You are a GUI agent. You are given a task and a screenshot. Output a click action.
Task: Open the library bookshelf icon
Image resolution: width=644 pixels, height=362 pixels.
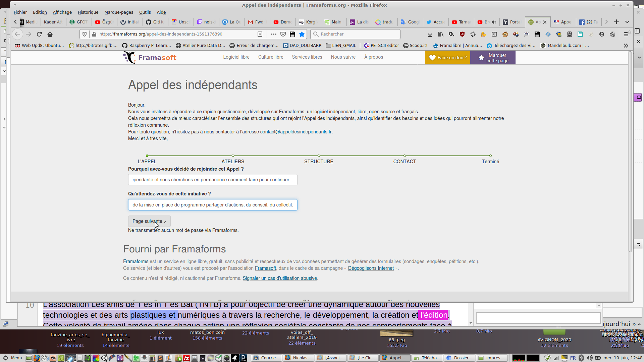(x=441, y=34)
